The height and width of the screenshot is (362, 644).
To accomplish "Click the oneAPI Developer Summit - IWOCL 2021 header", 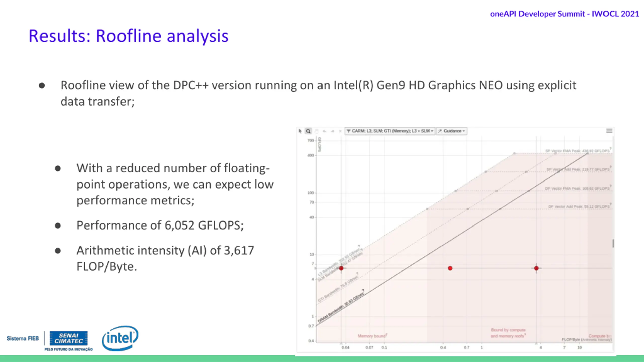I will click(564, 14).
